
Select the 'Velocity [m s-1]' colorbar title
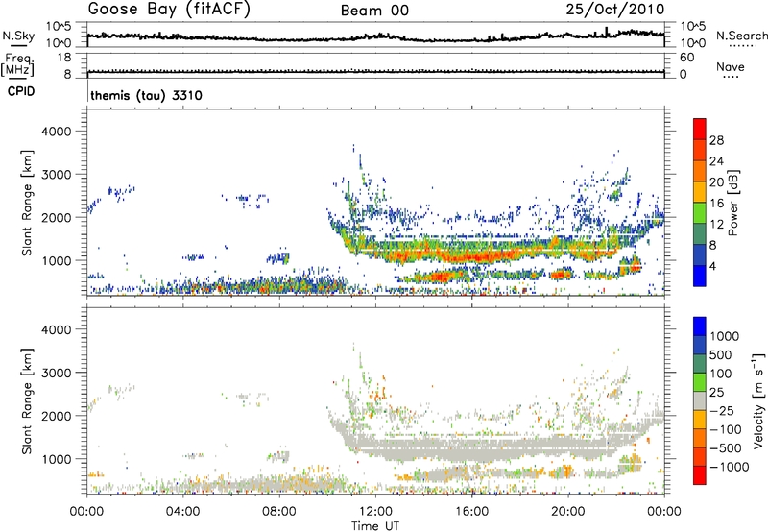(x=758, y=400)
